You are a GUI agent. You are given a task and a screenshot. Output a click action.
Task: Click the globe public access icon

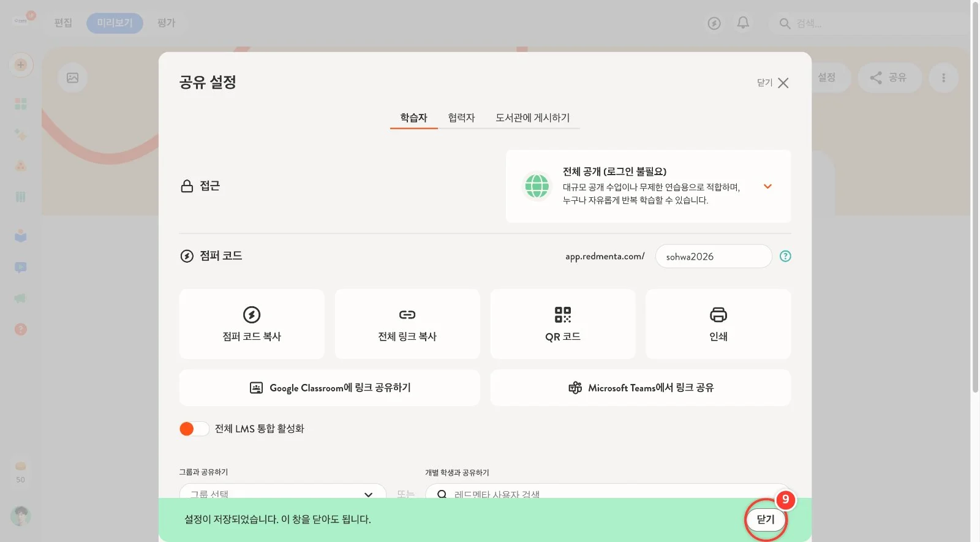click(537, 186)
